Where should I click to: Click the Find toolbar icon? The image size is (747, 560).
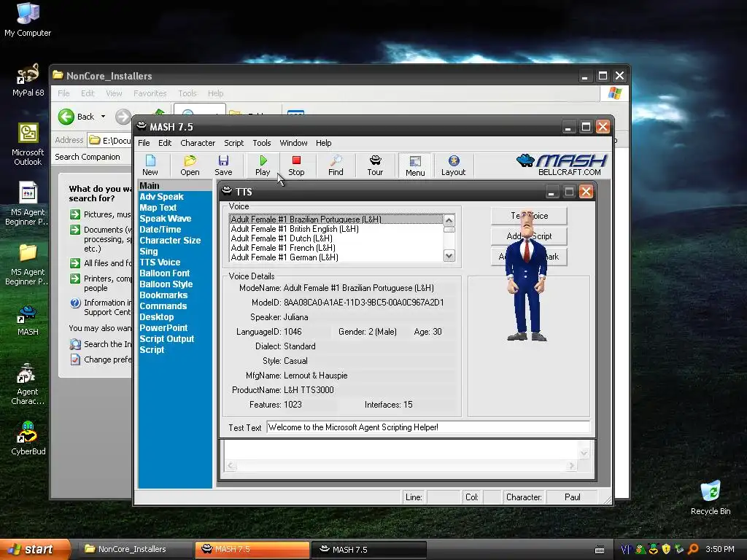[x=336, y=166]
